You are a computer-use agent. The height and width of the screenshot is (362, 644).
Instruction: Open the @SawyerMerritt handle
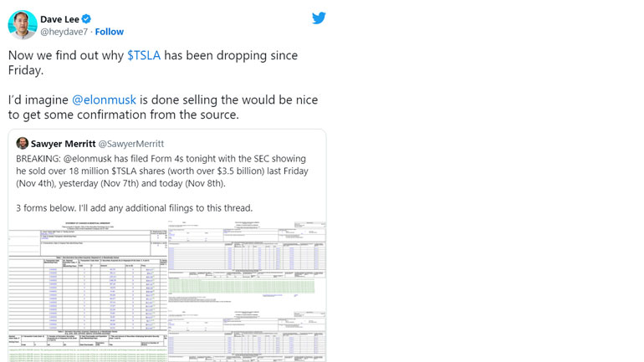pyautogui.click(x=133, y=144)
